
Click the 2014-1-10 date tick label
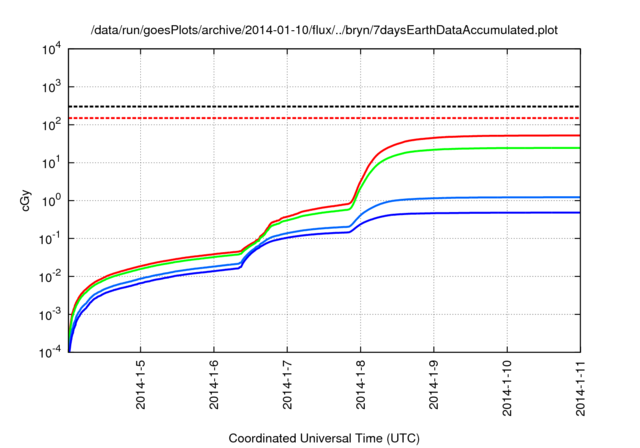(x=507, y=388)
